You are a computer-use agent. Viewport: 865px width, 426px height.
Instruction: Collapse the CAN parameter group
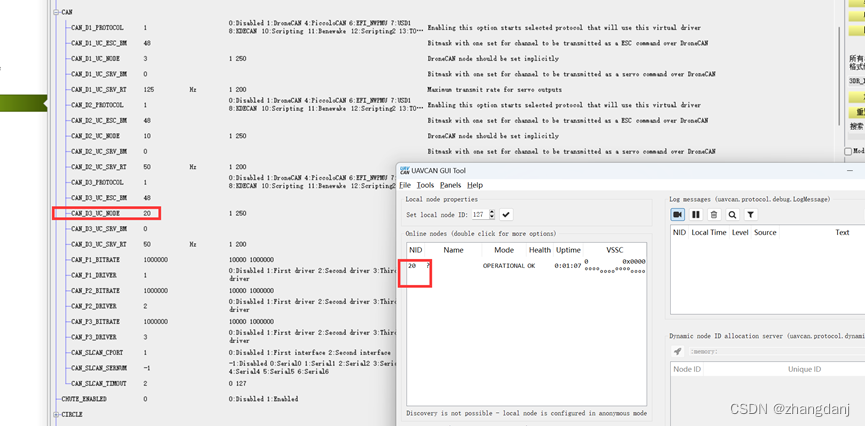[56, 12]
